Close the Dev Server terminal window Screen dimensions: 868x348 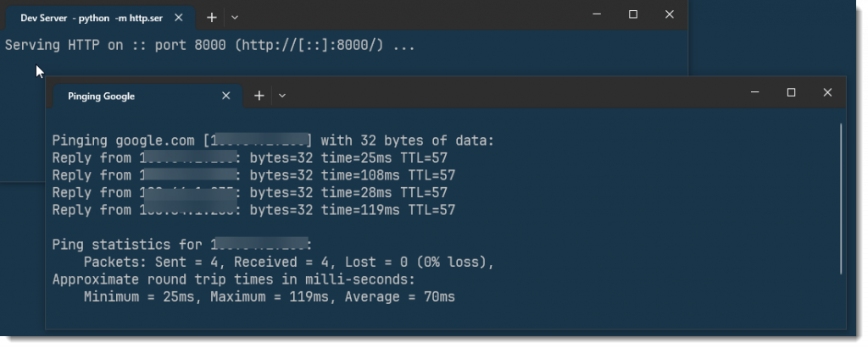click(x=670, y=14)
